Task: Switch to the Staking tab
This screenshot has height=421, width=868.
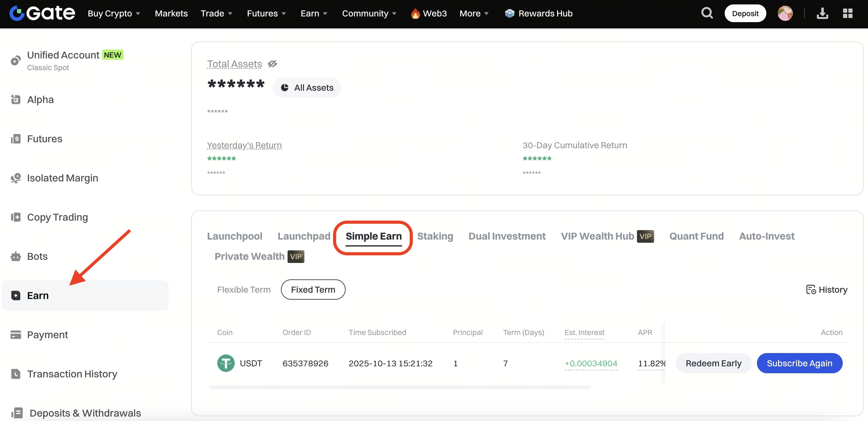Action: tap(435, 236)
